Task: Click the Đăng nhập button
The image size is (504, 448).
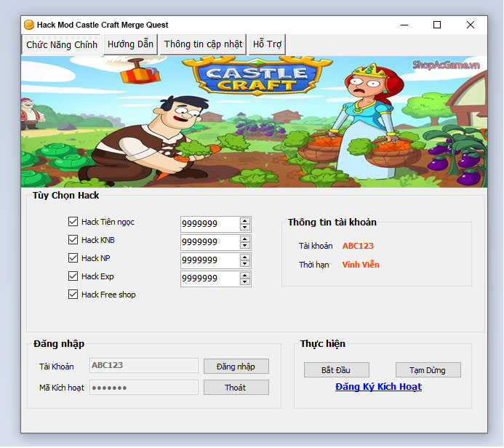Action: (236, 367)
